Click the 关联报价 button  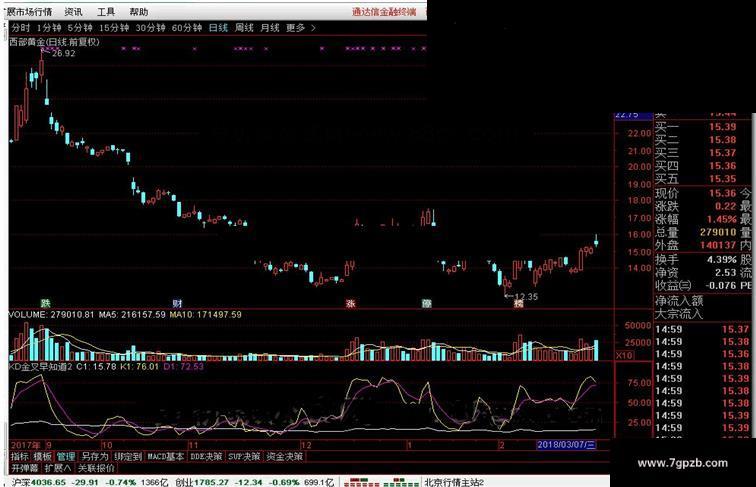(x=96, y=468)
